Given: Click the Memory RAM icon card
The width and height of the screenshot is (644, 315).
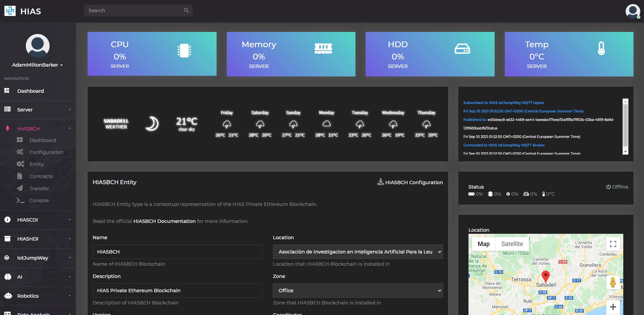Looking at the screenshot, I should pyautogui.click(x=323, y=49).
